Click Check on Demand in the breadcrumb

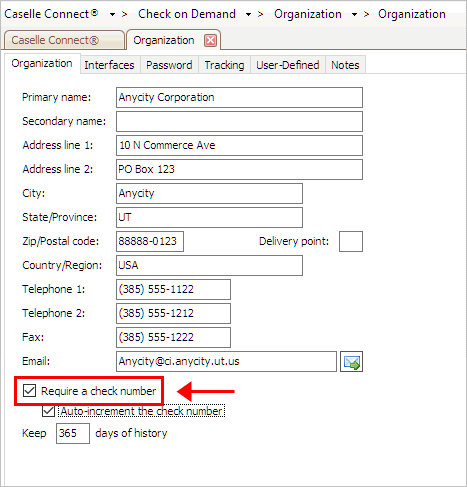(x=187, y=14)
